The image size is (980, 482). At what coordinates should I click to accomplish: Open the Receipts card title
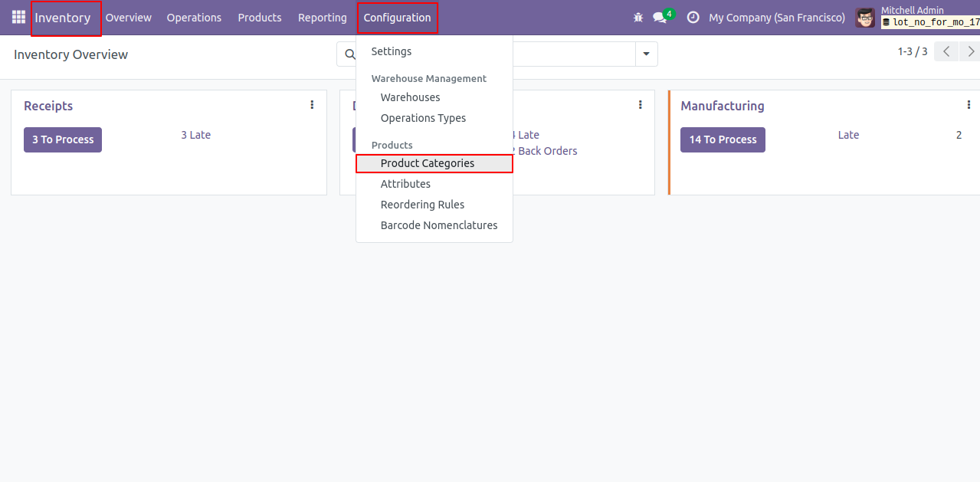48,106
